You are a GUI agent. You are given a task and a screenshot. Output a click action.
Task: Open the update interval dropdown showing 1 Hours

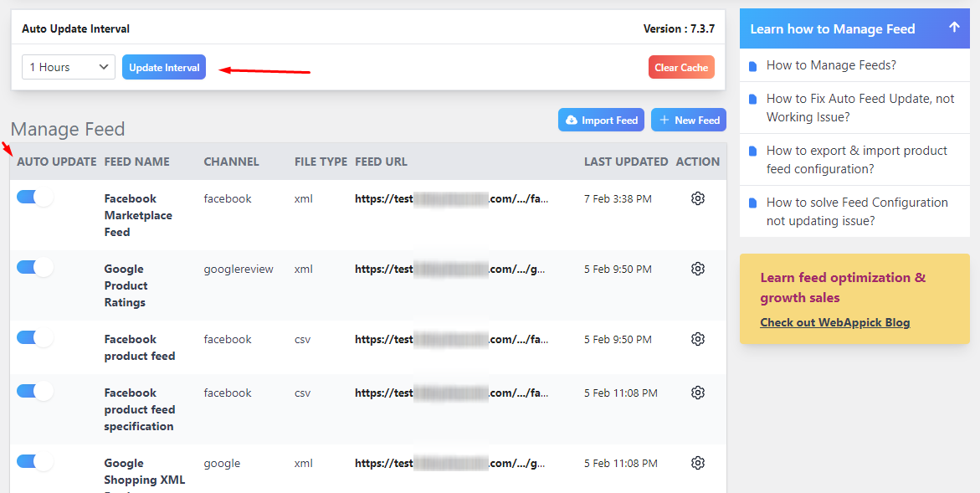[68, 67]
